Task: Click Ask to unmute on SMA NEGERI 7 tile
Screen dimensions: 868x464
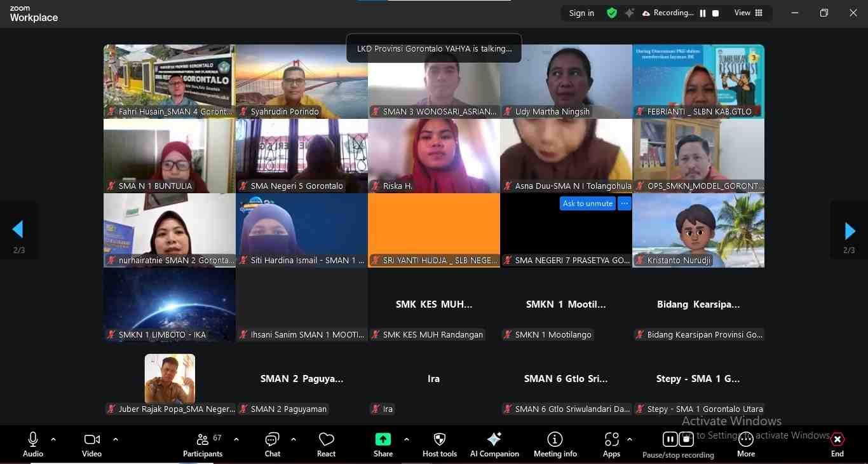Action: (x=588, y=203)
